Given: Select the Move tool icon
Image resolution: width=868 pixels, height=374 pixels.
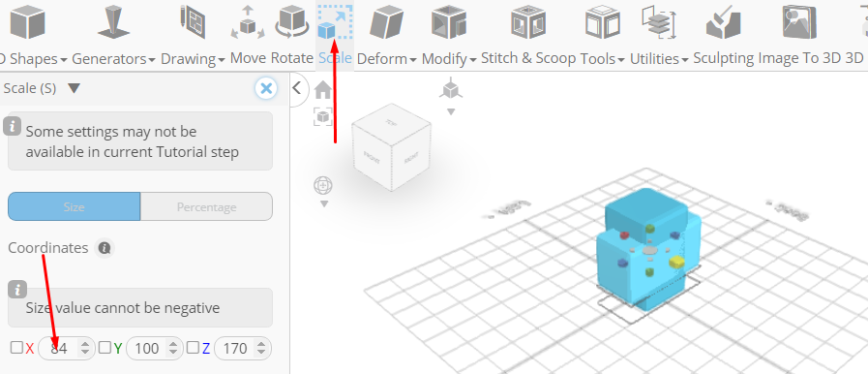Looking at the screenshot, I should [x=248, y=22].
